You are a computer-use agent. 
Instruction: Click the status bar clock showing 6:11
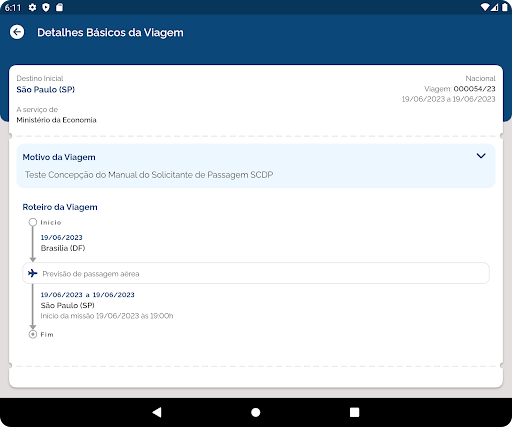coord(13,7)
